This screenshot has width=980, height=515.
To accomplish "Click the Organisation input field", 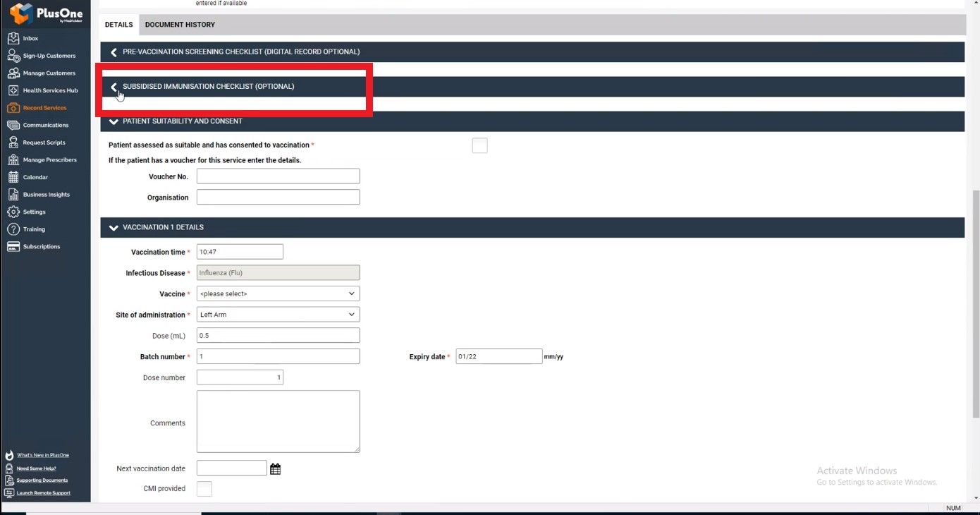I will click(x=278, y=198).
